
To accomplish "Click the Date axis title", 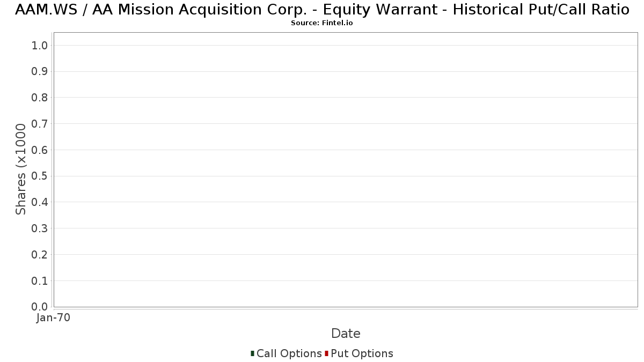I will point(346,334).
